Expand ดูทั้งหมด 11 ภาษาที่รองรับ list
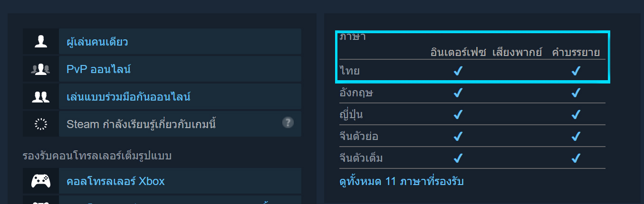The image size is (644, 204). (402, 181)
